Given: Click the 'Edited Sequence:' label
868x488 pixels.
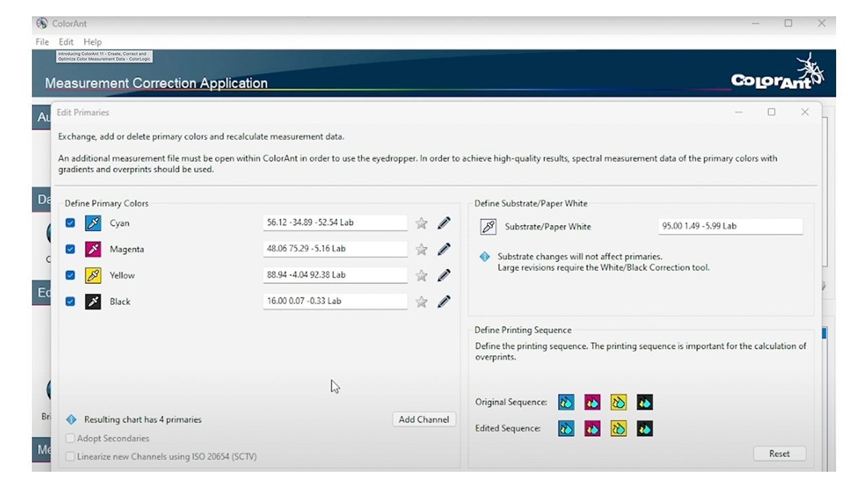Looking at the screenshot, I should (508, 428).
